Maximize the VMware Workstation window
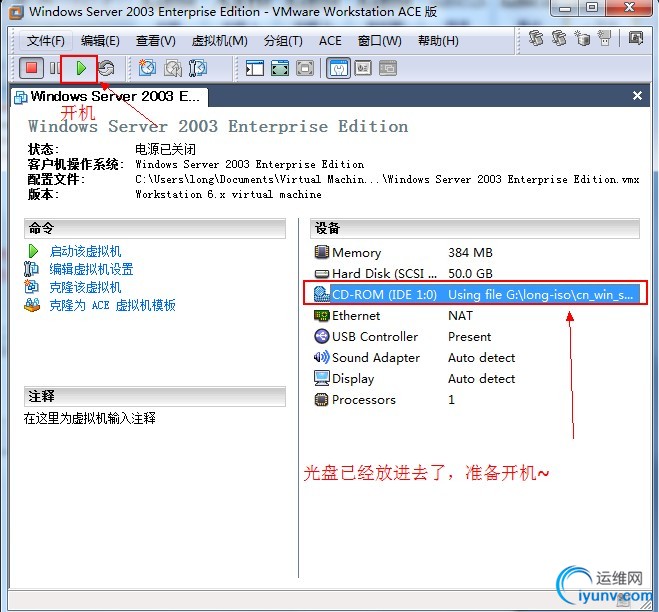The image size is (659, 612). [x=592, y=7]
